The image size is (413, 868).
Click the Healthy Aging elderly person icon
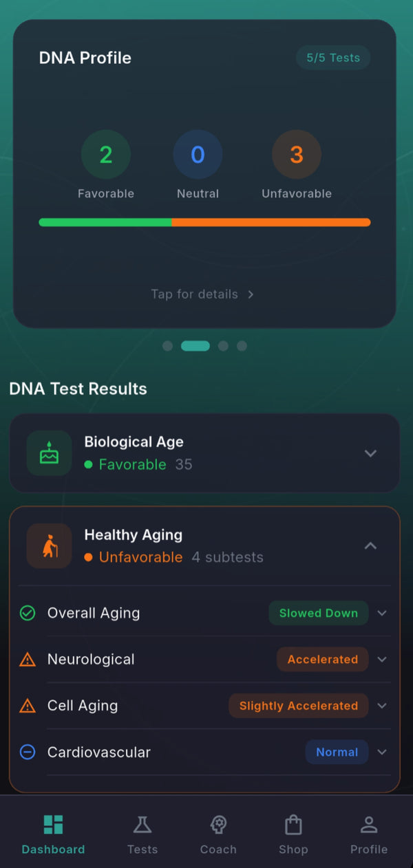tap(49, 546)
